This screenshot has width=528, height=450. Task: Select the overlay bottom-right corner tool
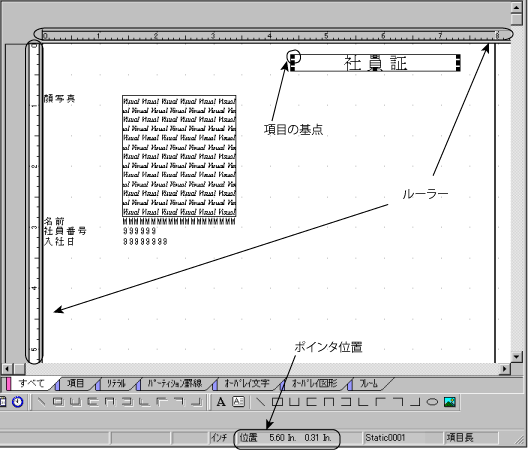coord(415,402)
